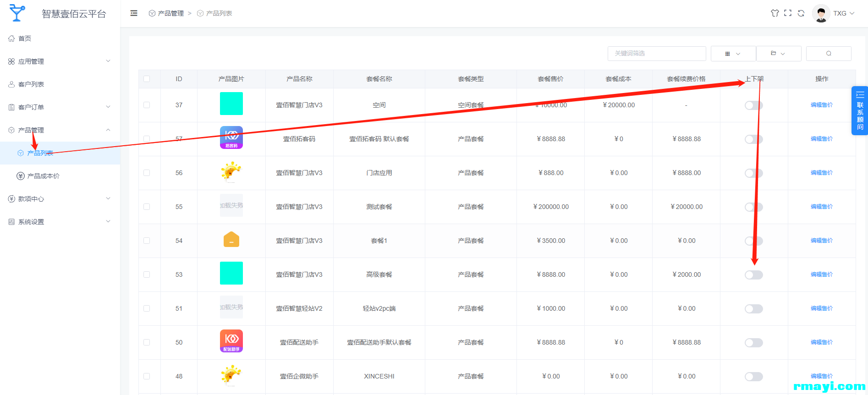The image size is (868, 395).
Task: Toggle 上下架 switch for ID 37
Action: coord(754,105)
